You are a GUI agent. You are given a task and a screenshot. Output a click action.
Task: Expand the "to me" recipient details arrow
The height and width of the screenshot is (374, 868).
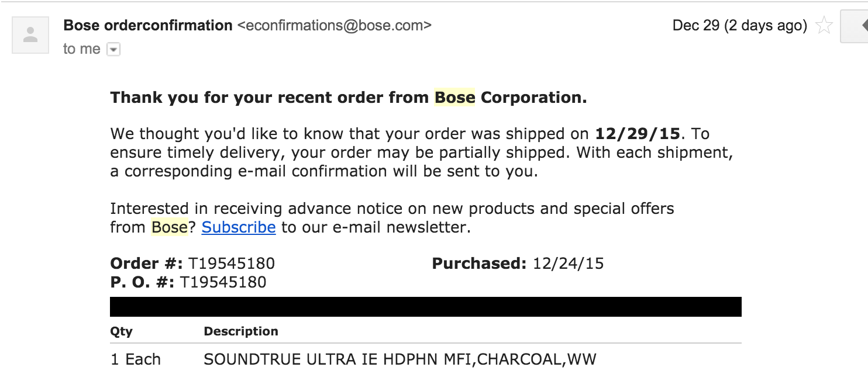113,50
